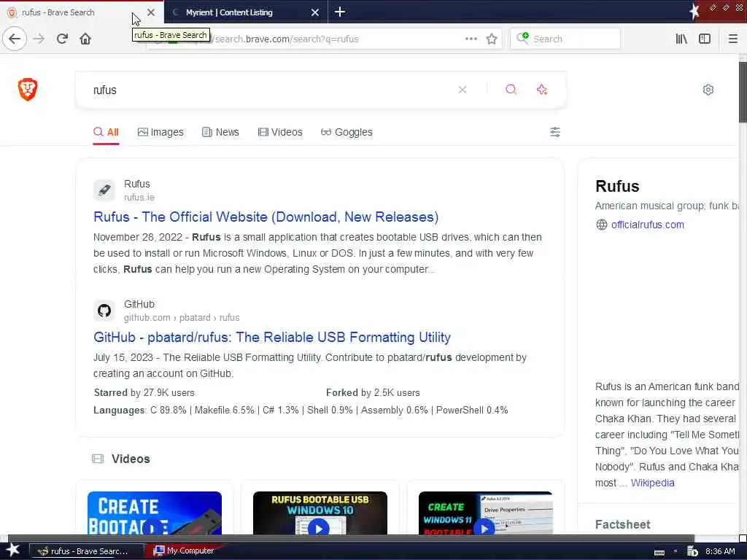747x560 pixels.
Task: Play Create Windows 11 Bootable video
Action: pyautogui.click(x=485, y=513)
